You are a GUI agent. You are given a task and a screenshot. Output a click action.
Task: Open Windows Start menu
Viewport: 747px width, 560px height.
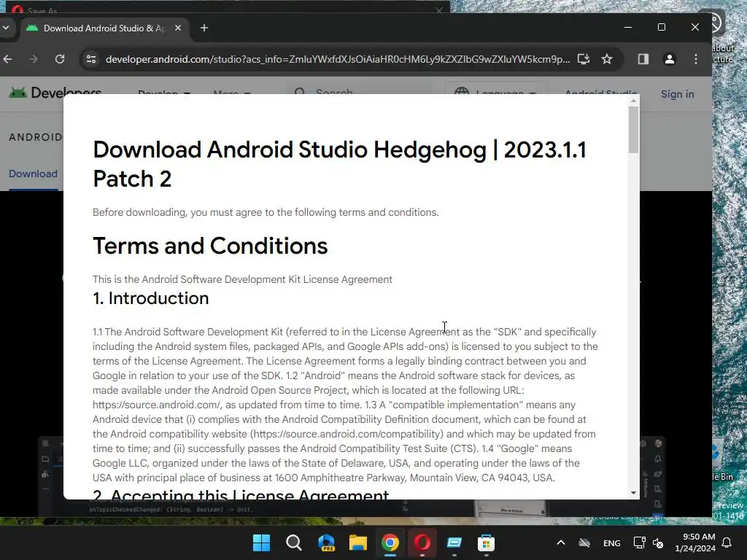tap(261, 542)
